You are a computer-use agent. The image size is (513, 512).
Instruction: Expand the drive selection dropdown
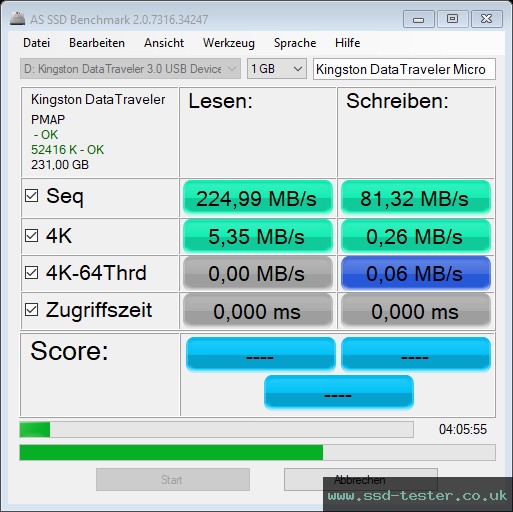pyautogui.click(x=130, y=69)
